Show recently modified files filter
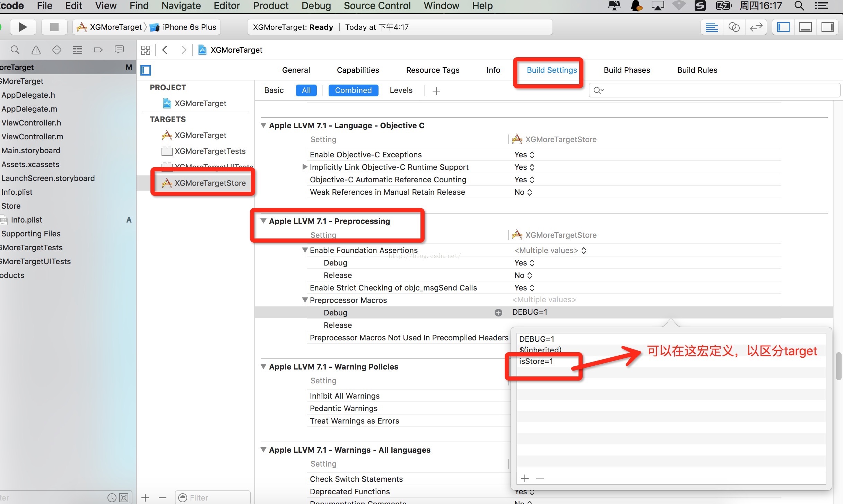The height and width of the screenshot is (504, 843). point(112,498)
